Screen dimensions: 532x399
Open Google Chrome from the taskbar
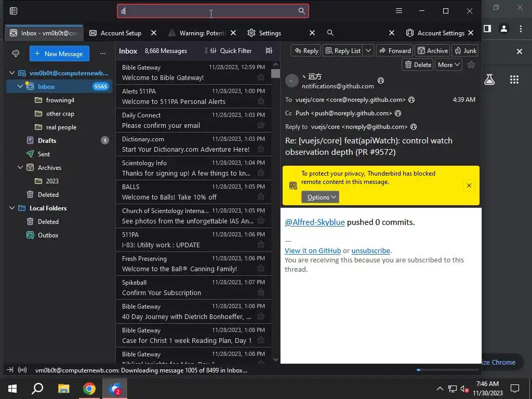(89, 389)
